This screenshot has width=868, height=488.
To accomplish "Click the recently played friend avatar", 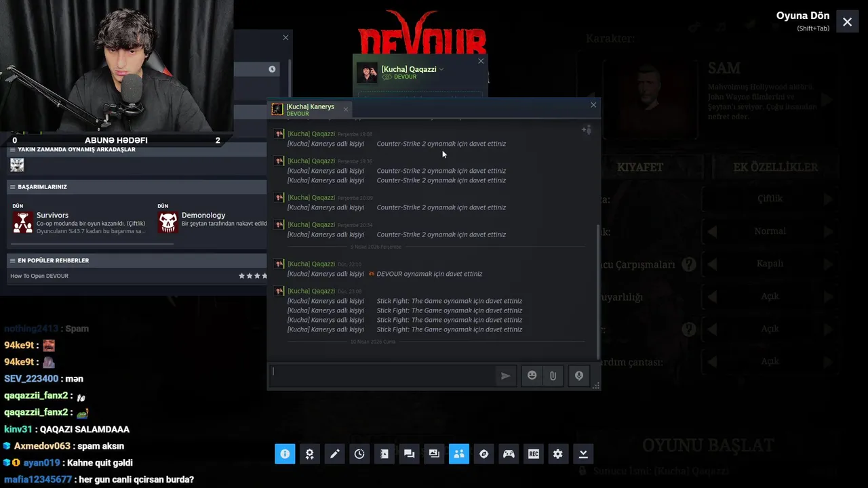I will tap(17, 165).
